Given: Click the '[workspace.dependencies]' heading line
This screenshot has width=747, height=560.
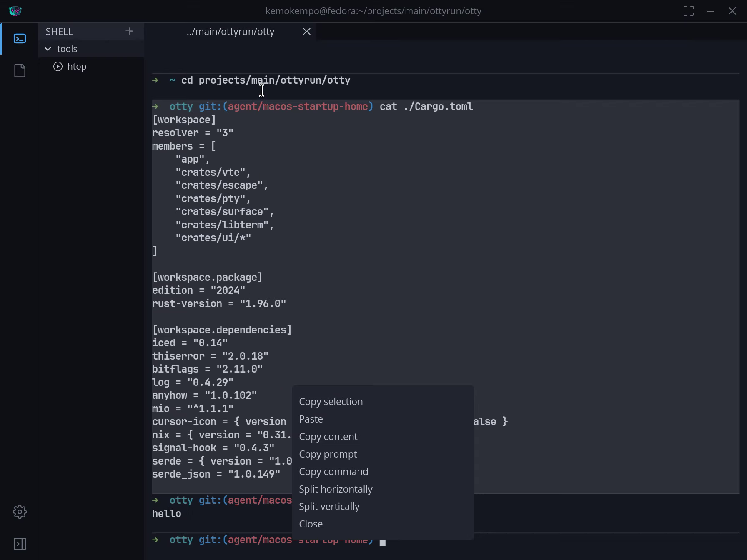Looking at the screenshot, I should tap(222, 330).
